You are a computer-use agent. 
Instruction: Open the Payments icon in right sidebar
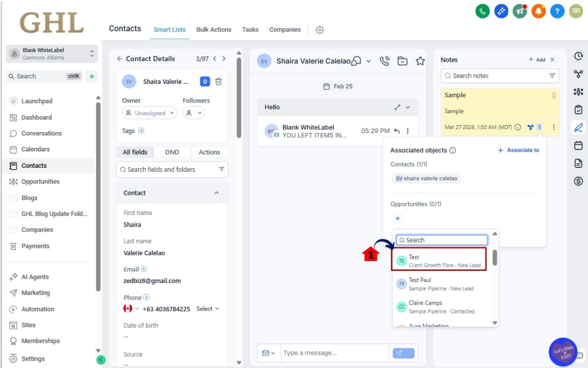point(578,182)
